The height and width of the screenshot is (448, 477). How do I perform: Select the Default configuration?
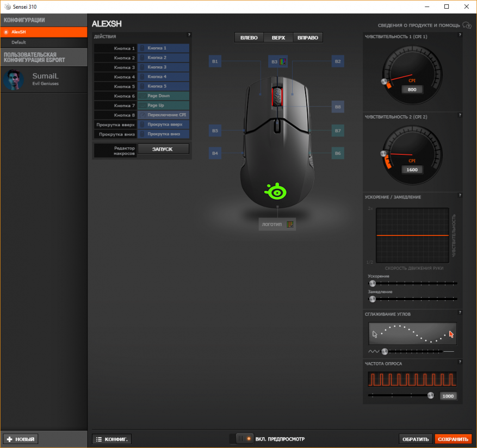click(44, 42)
